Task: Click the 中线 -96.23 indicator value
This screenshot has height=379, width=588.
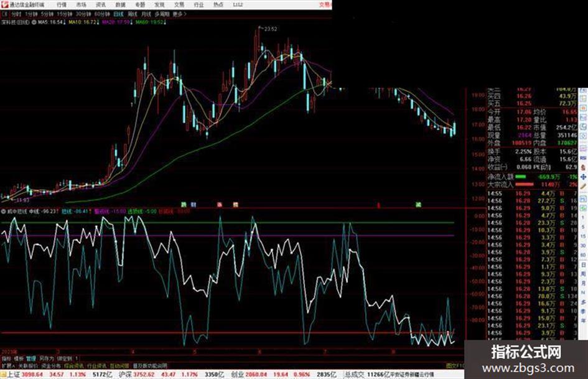Action: (44, 211)
